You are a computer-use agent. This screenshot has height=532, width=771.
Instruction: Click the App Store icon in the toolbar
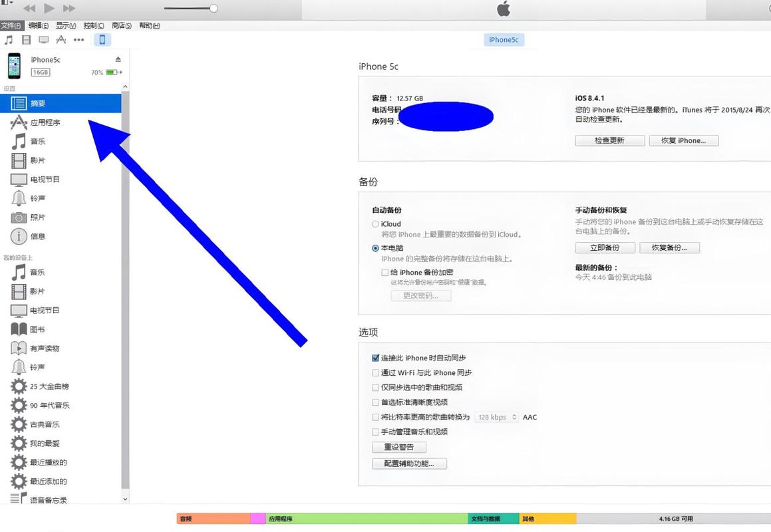coord(61,39)
